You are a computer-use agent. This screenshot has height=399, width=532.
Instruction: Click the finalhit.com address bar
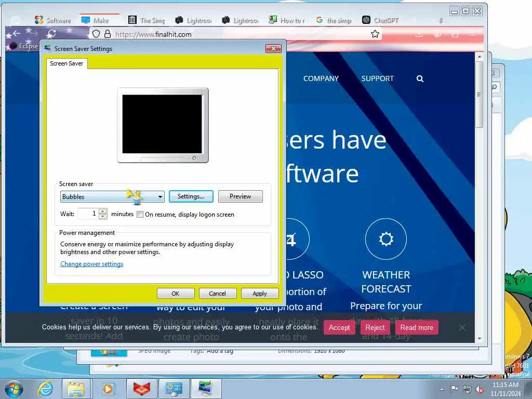(234, 34)
